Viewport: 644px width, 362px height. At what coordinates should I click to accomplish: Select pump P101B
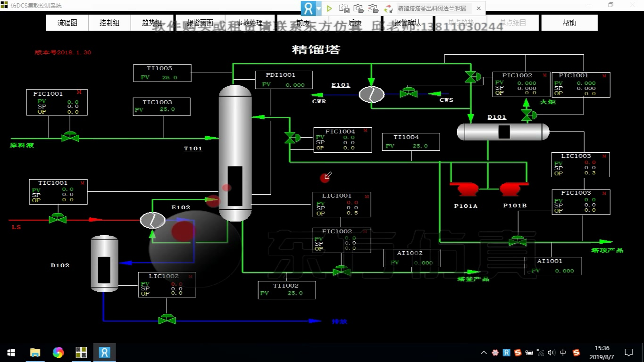[x=513, y=189]
